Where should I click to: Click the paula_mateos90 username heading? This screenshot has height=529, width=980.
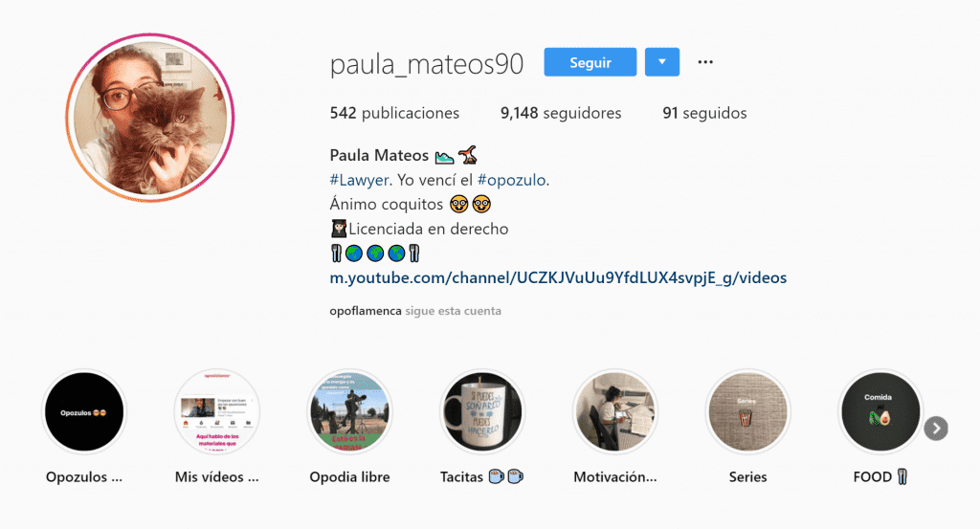point(426,64)
